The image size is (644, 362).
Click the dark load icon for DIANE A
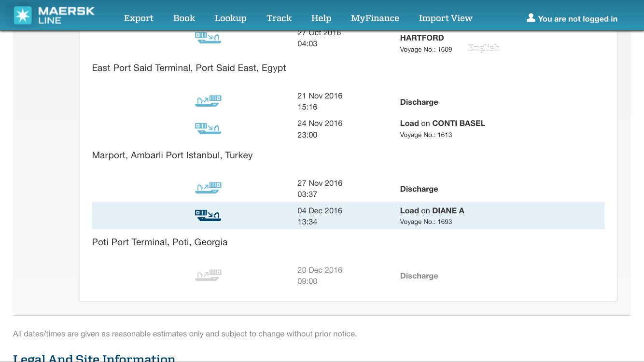[208, 215]
